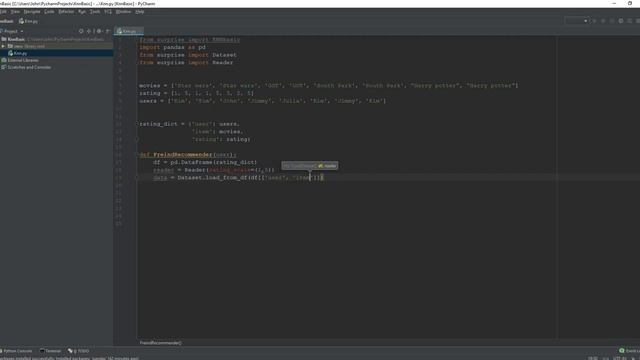Collapse the FreindRecommender function fold marker
This screenshot has height=360, width=640.
pyautogui.click(x=138, y=155)
